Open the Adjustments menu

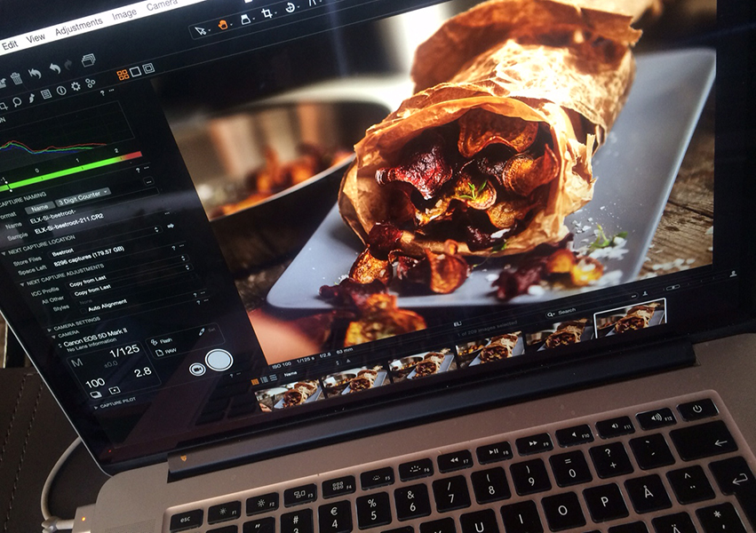(x=78, y=26)
